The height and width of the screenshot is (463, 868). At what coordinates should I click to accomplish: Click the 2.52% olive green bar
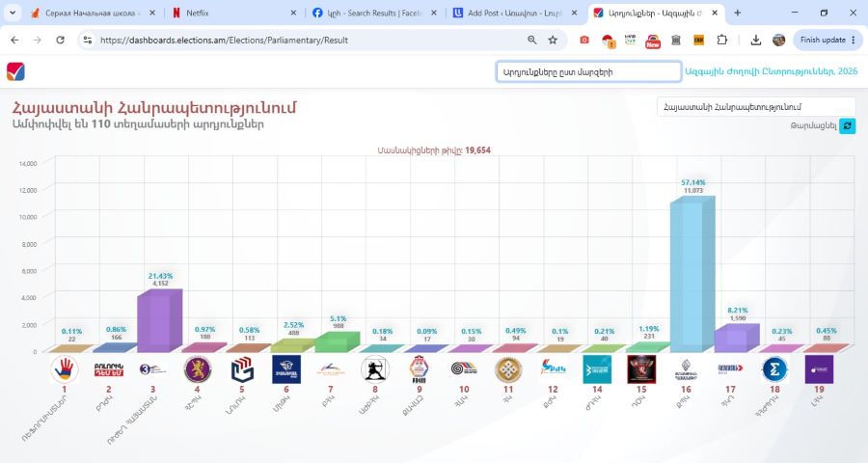[x=292, y=345]
